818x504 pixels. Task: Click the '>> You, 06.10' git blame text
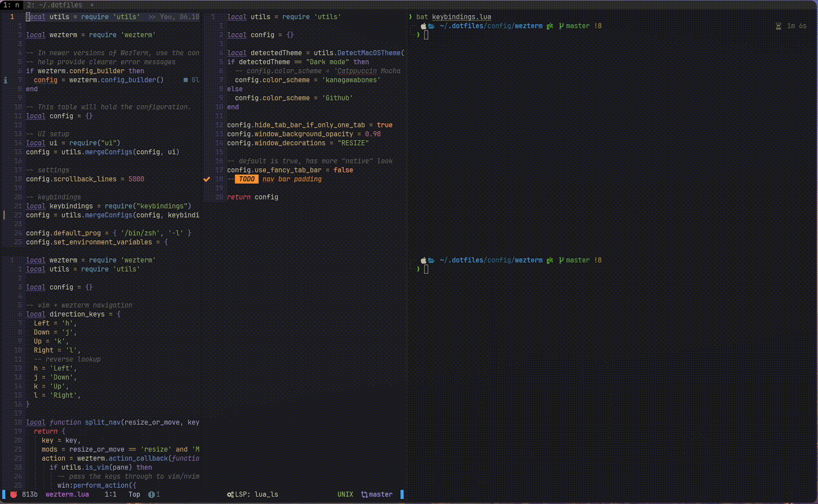click(174, 17)
